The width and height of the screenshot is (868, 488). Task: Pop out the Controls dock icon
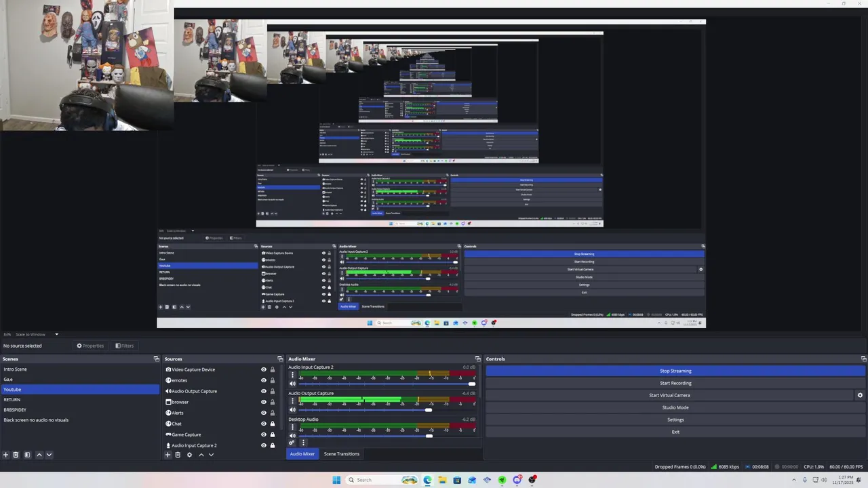click(863, 359)
